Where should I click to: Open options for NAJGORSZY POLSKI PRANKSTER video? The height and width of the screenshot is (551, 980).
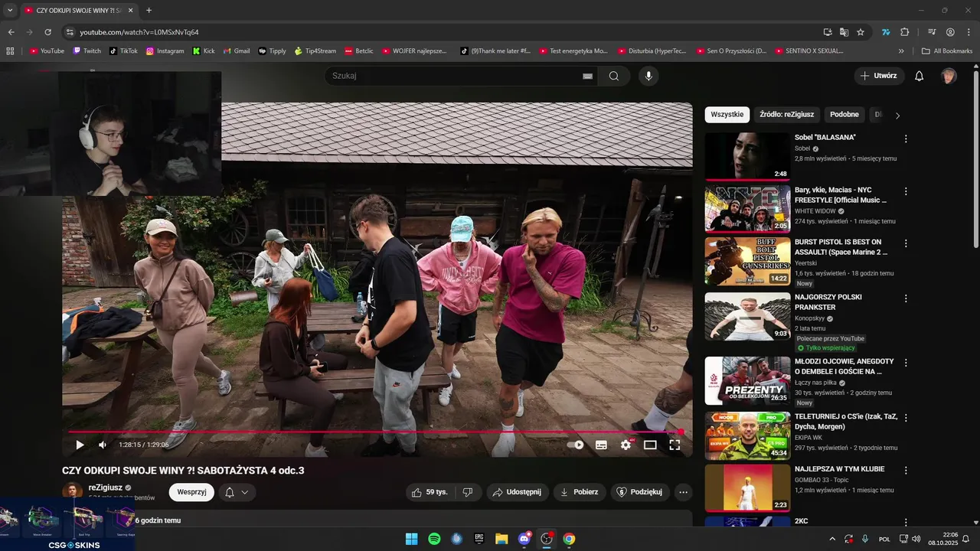pos(906,298)
